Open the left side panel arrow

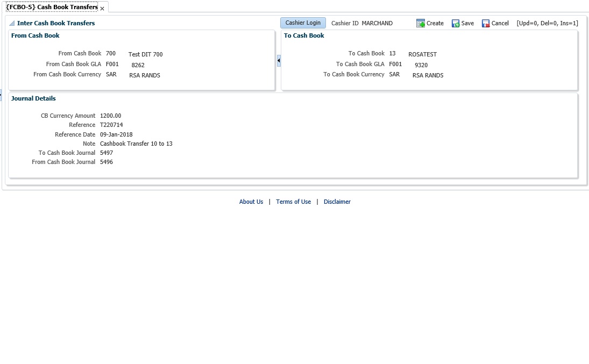click(x=2, y=95)
